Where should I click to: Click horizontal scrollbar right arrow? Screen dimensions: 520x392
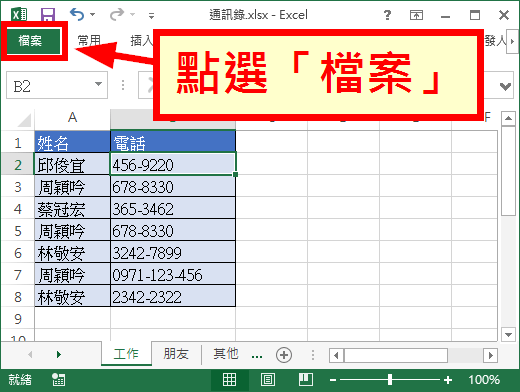(x=490, y=355)
